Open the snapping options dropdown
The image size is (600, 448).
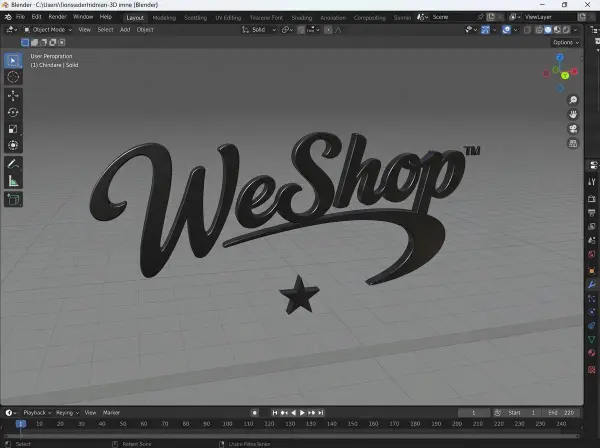click(x=313, y=30)
